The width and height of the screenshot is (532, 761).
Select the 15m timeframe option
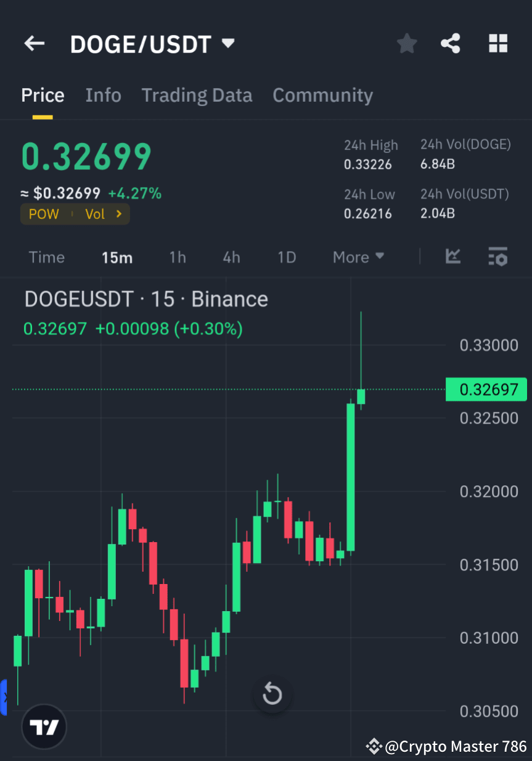tap(117, 257)
